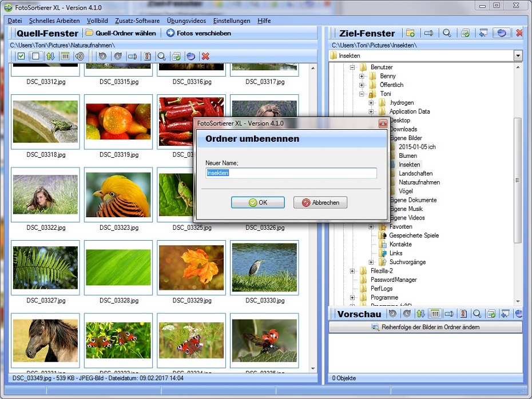This screenshot has height=399, width=532.
Task: Confirm rename with the OK button
Action: click(257, 202)
